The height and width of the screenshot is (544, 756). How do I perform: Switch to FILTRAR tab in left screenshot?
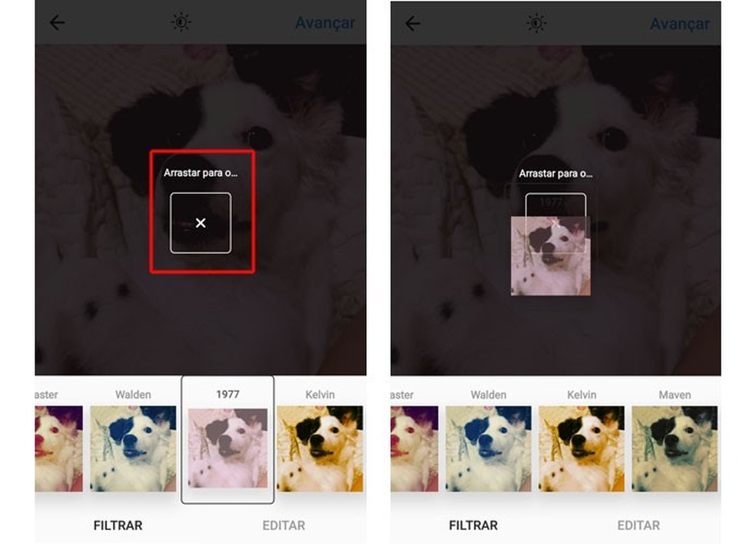pos(118,526)
